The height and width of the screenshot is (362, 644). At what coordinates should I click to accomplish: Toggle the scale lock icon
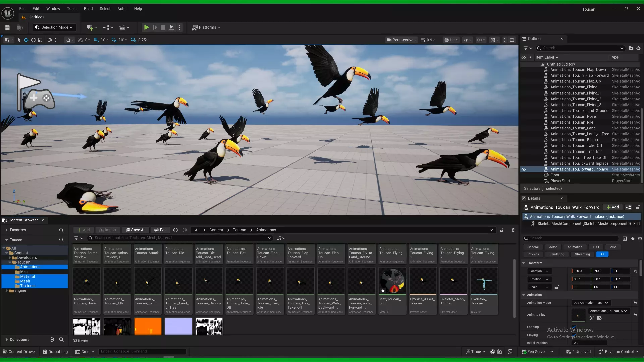[x=556, y=287]
